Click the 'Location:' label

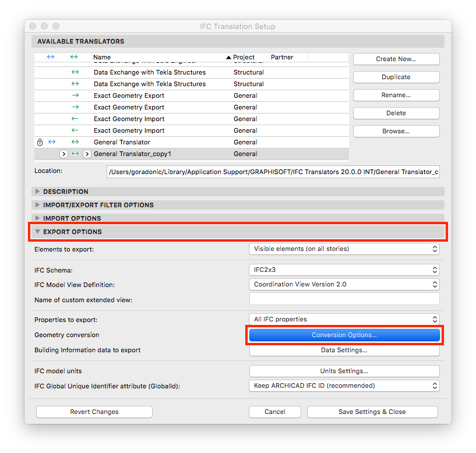click(x=48, y=171)
